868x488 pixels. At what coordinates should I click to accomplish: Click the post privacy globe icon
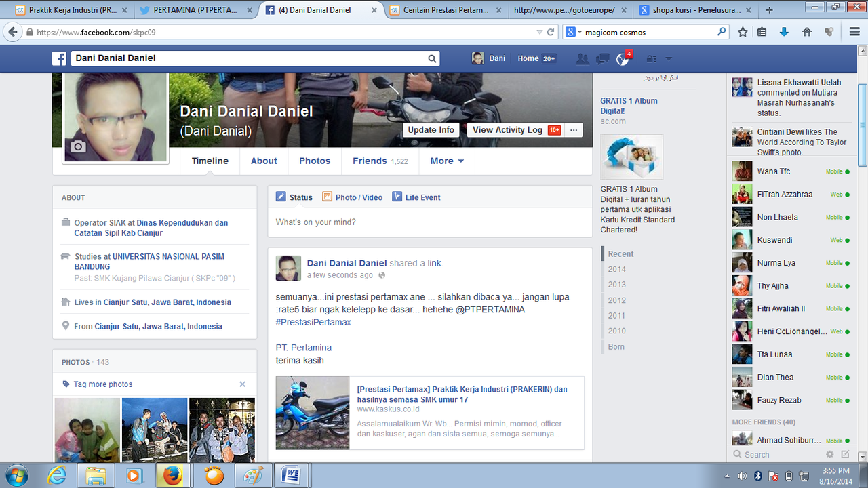(x=382, y=275)
